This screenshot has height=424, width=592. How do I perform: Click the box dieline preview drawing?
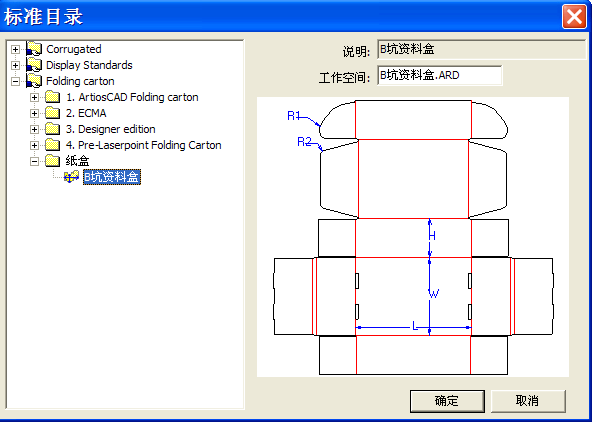click(413, 237)
